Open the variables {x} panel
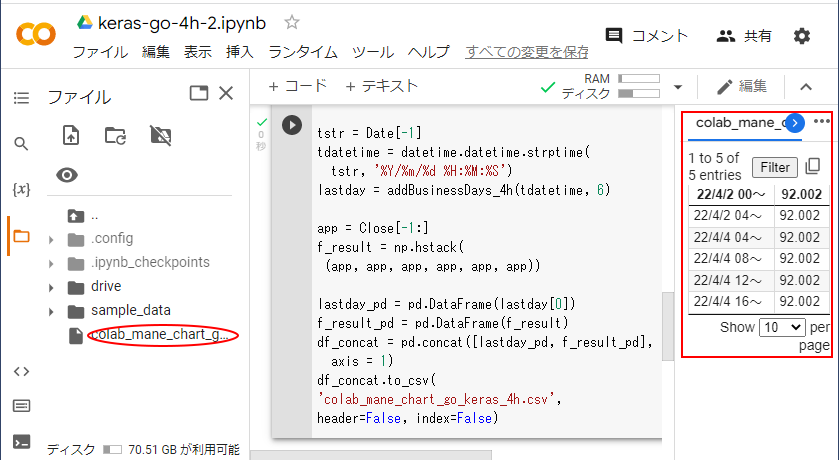The width and height of the screenshot is (839, 460). click(21, 189)
